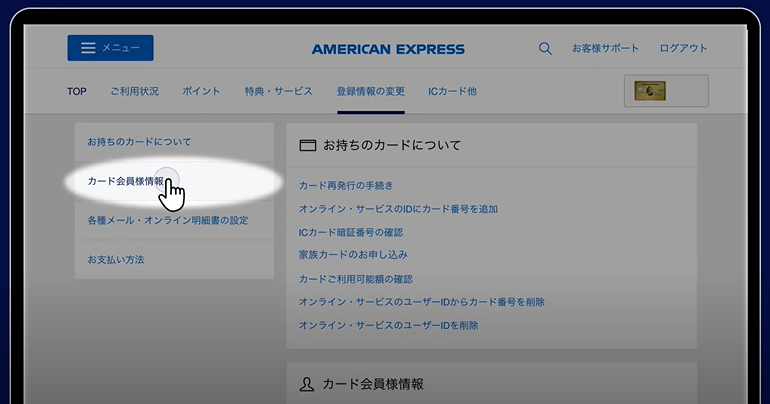Click カード再発行の手続き link
The width and height of the screenshot is (770, 404).
click(x=346, y=185)
